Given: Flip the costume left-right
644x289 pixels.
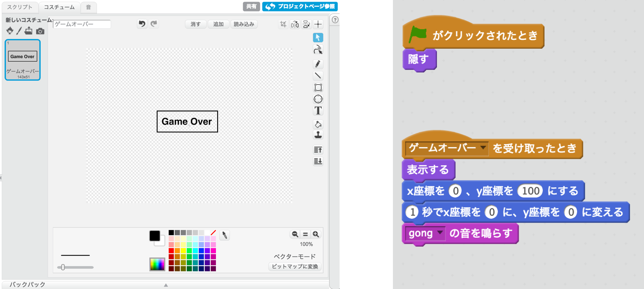Looking at the screenshot, I should coord(295,24).
